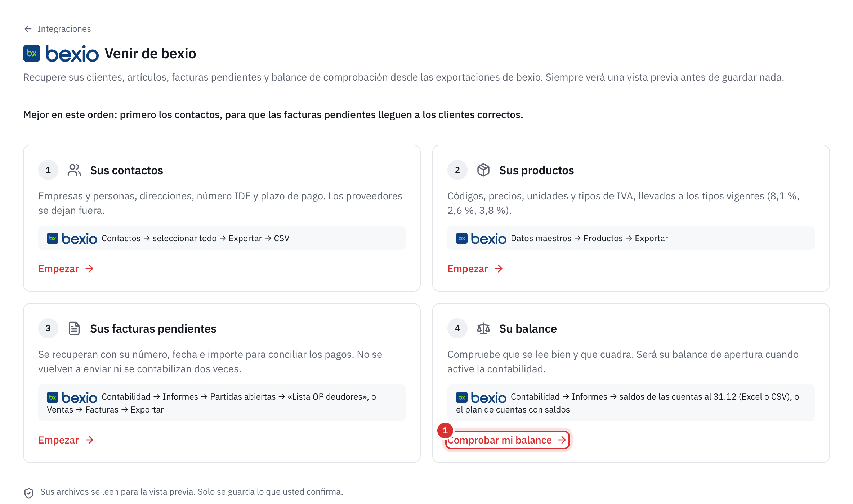Screen dimensions: 853x504
Task: Click the 'Sus contactos' heading
Action: point(126,170)
